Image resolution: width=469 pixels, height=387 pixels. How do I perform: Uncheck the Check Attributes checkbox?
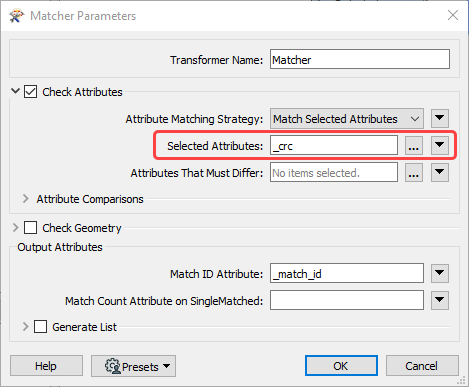click(x=30, y=92)
